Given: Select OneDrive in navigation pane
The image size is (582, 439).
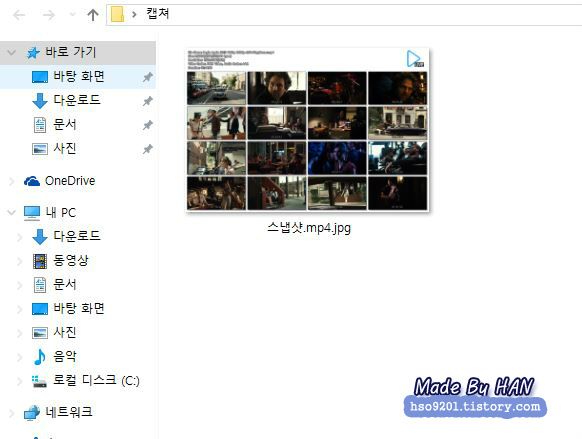Looking at the screenshot, I should 70,181.
